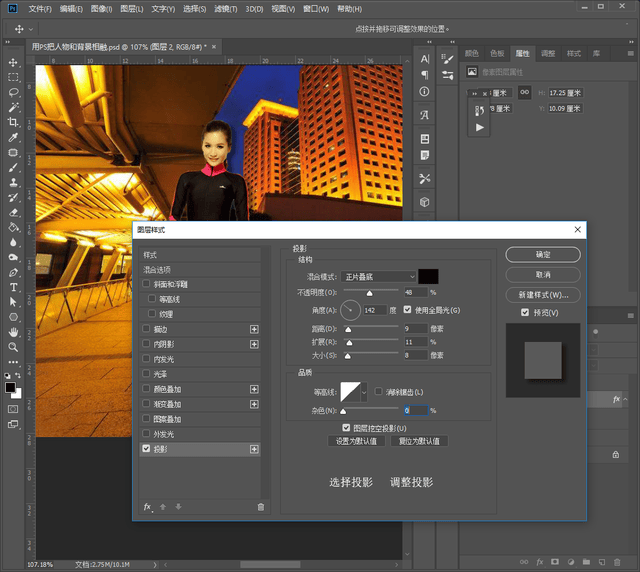Delete effect using trash icon in Layer Style dialog
The image size is (640, 572).
tap(261, 507)
